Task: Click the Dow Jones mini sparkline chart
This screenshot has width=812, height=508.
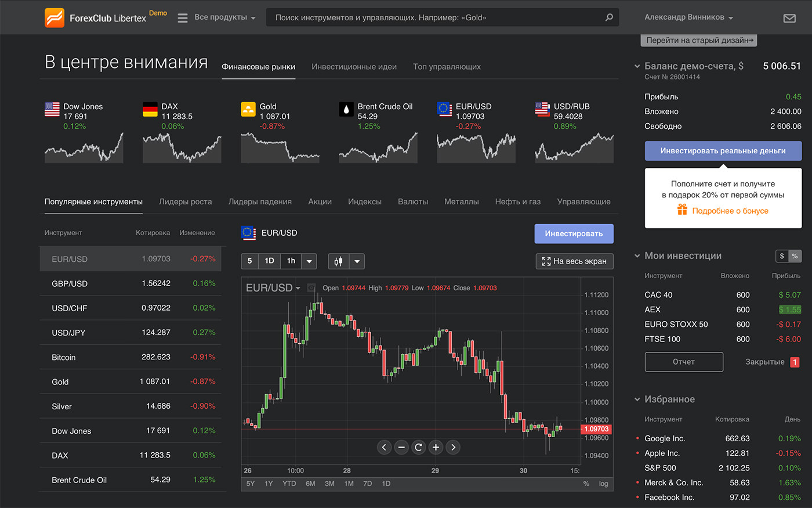Action: [x=84, y=147]
